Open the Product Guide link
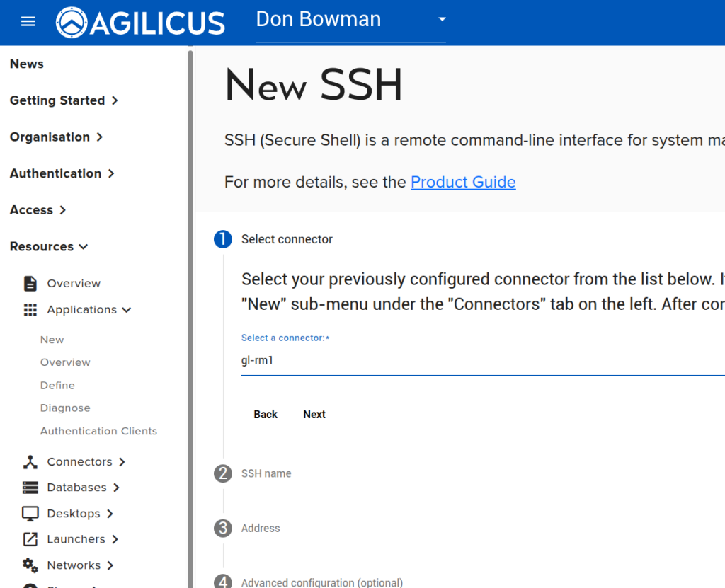The height and width of the screenshot is (588, 725). pos(463,182)
